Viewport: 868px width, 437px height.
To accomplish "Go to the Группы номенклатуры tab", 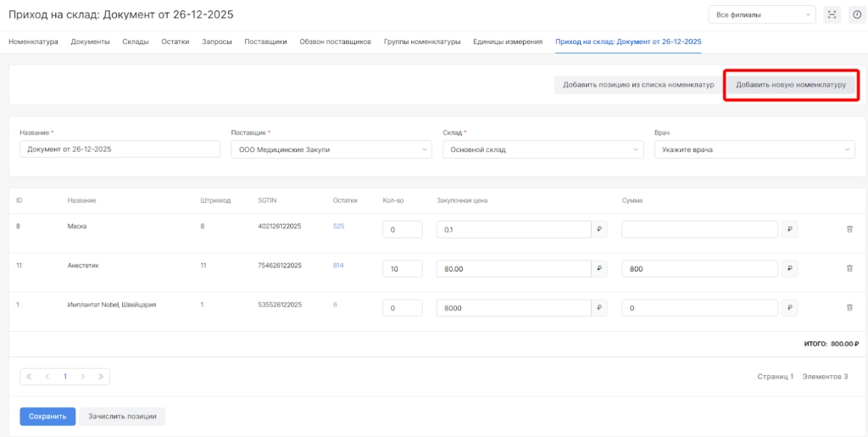I will click(422, 42).
